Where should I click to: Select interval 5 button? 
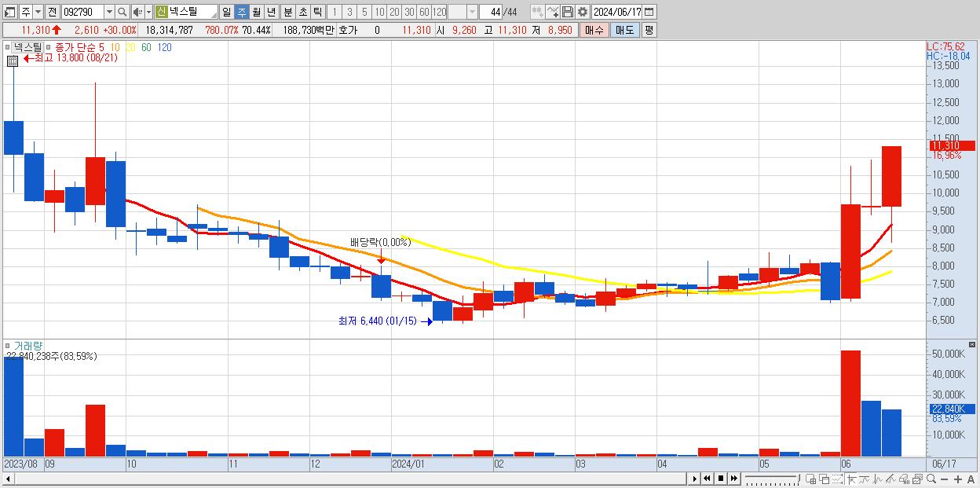tap(364, 12)
